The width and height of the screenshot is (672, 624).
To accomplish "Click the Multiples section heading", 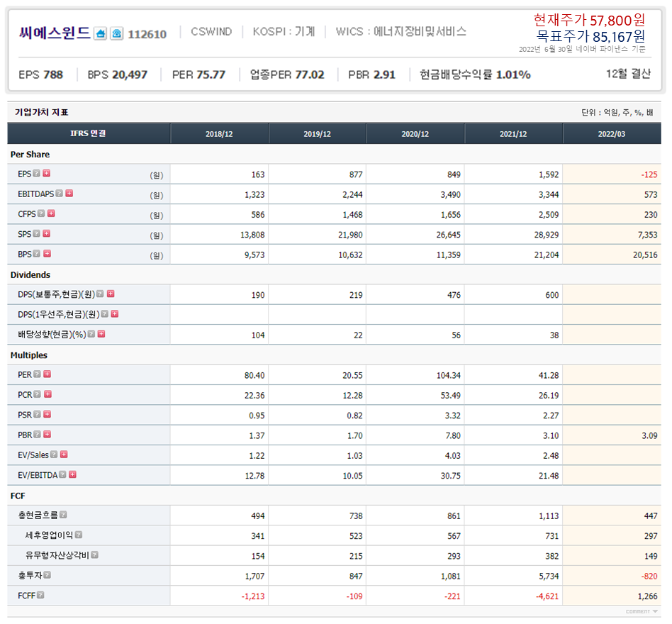I will click(x=29, y=355).
